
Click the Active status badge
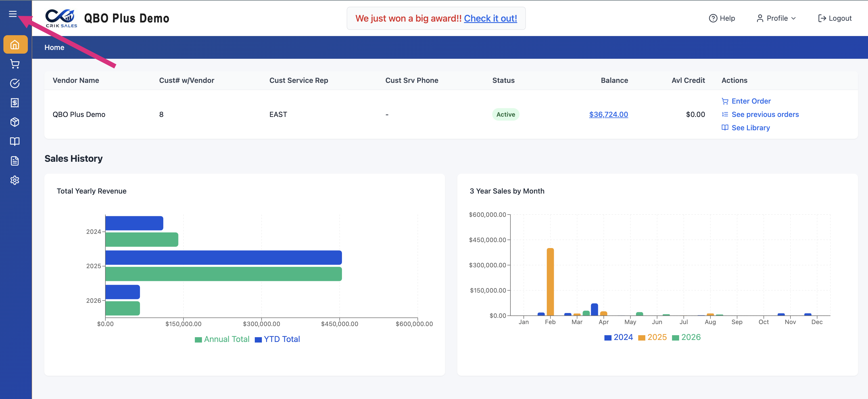(506, 114)
